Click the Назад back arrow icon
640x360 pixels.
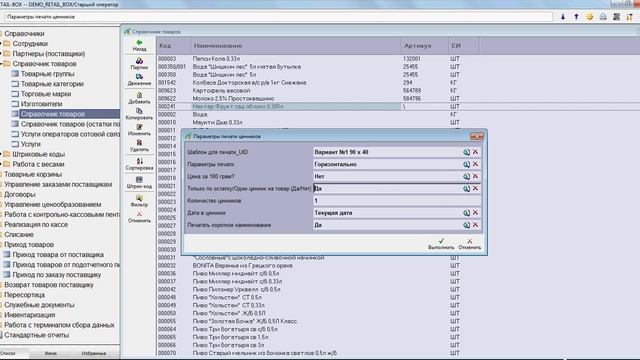139,42
